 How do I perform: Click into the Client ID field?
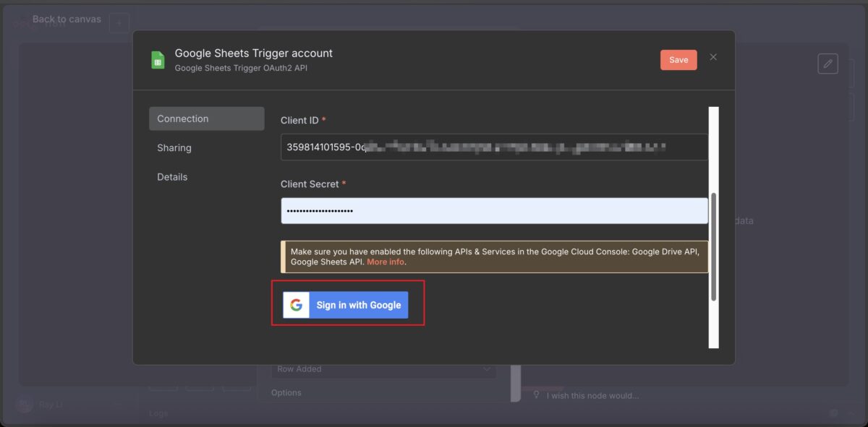click(x=494, y=147)
